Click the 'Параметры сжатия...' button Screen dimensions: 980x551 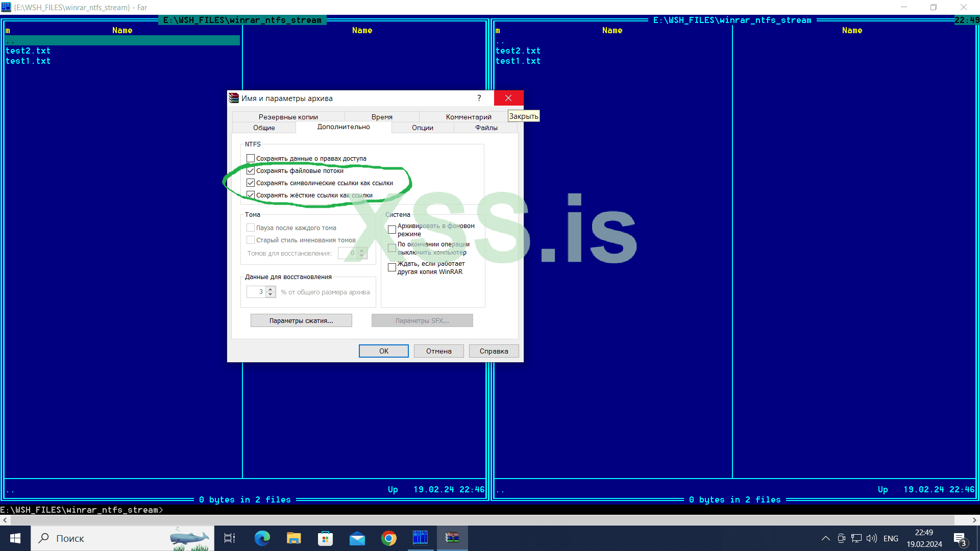(301, 320)
